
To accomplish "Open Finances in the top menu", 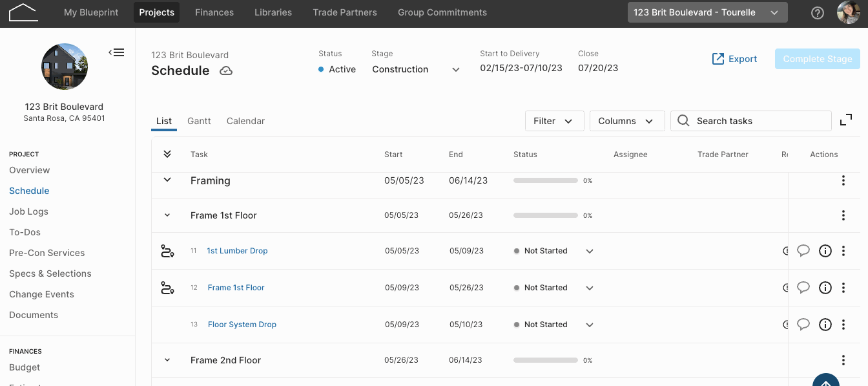I will pyautogui.click(x=214, y=12).
